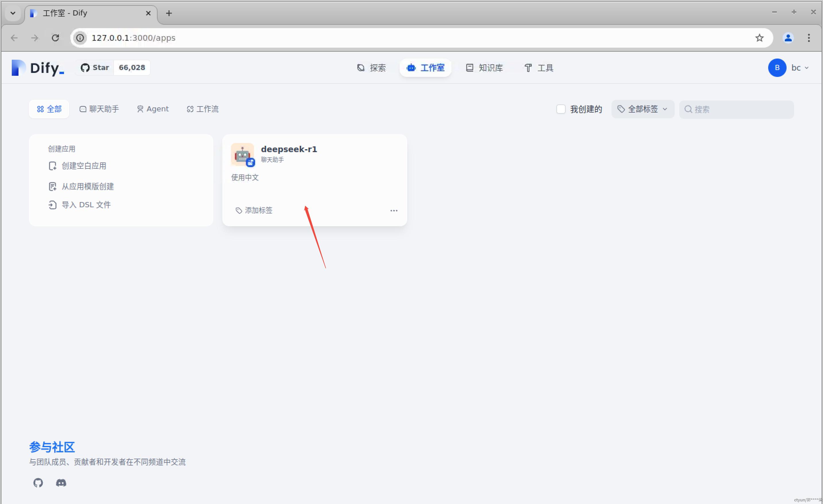This screenshot has height=504, width=823.
Task: Open Chrome profile avatar icon
Action: 788,38
